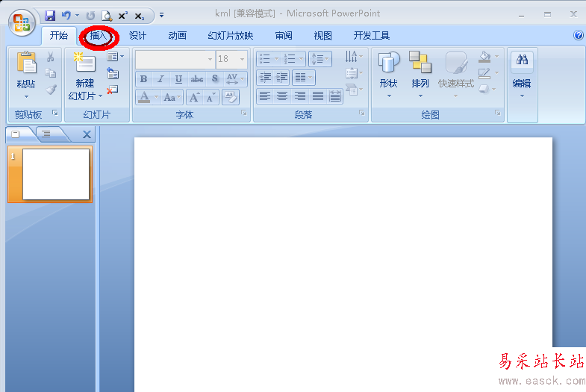This screenshot has width=586, height=392.
Task: Open the 段落 dialog launcher
Action: [x=362, y=113]
